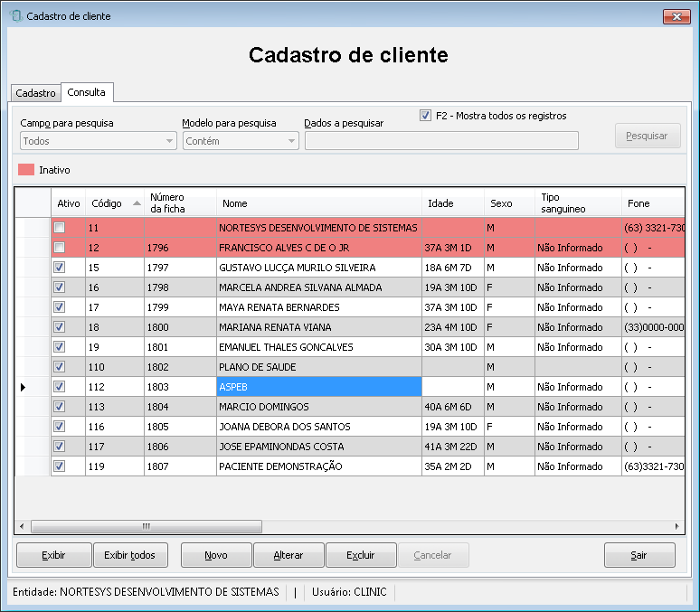Click the Cancelar button
Screen dimensions: 700x612
433,555
